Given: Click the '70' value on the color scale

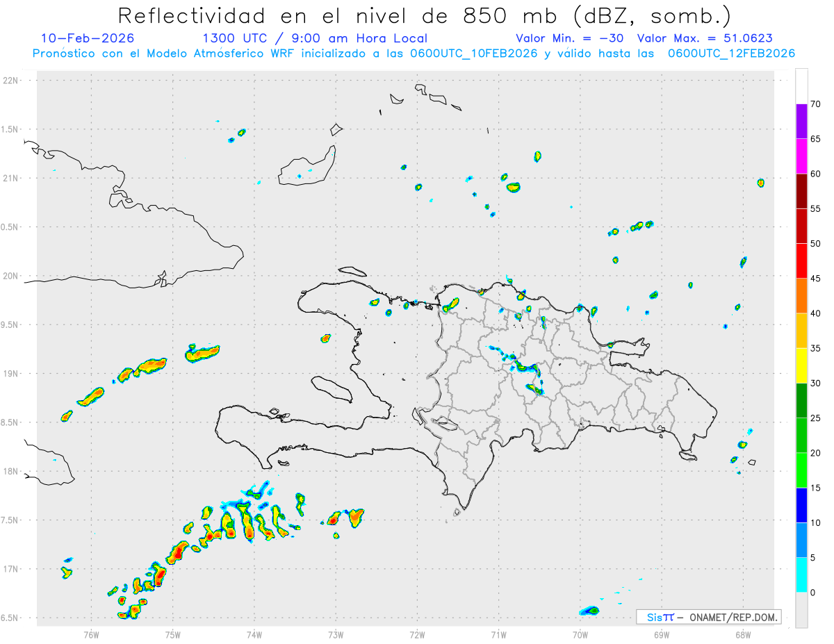Looking at the screenshot, I should [x=815, y=104].
